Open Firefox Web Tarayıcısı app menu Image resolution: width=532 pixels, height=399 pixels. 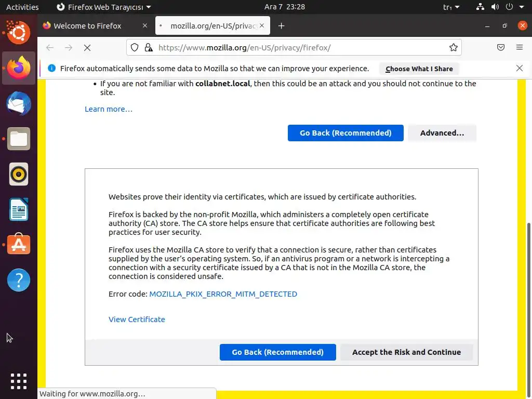[103, 7]
